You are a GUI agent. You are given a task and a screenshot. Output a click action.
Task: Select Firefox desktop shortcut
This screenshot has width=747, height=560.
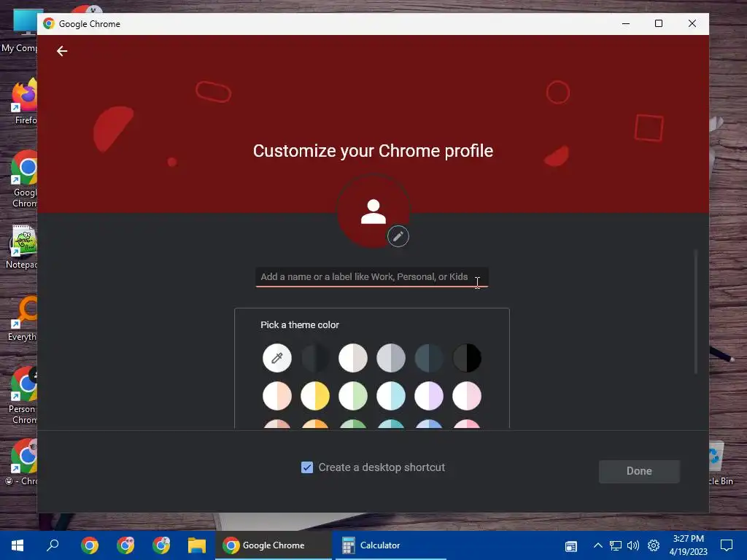click(24, 101)
